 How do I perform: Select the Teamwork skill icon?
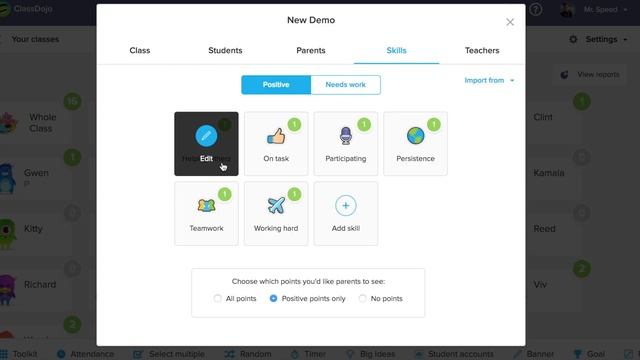point(206,205)
